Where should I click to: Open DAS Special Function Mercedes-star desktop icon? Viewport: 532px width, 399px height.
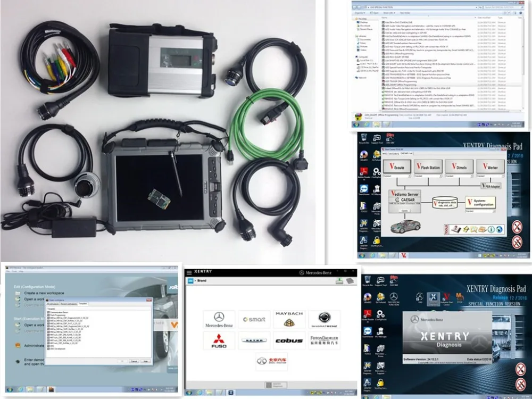[394, 299]
